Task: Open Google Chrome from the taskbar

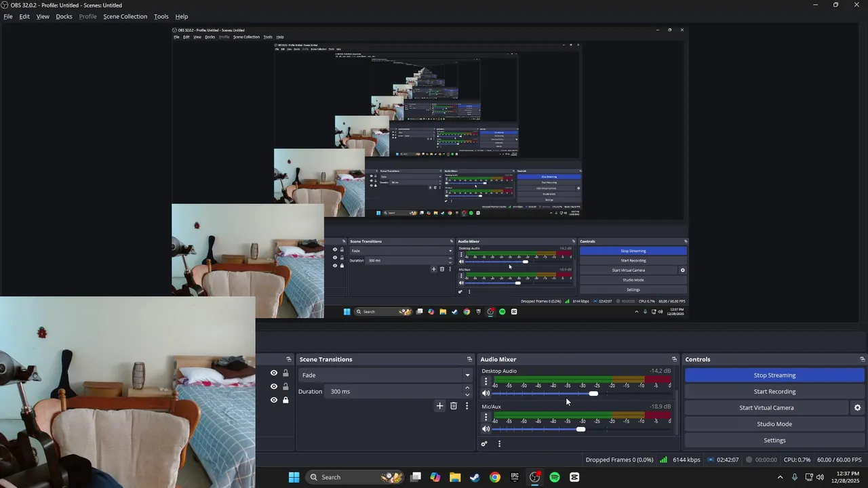Action: [495, 477]
